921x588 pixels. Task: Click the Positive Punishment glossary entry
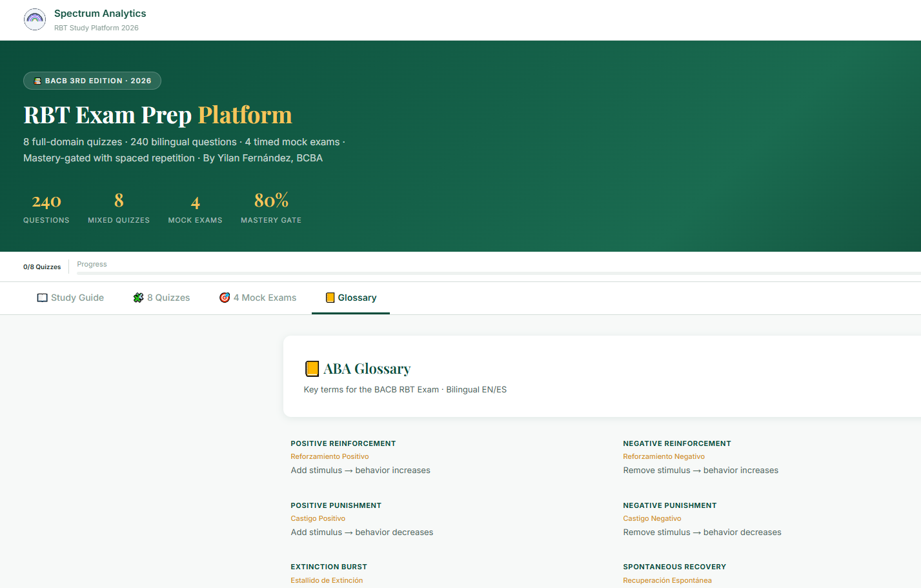[x=336, y=505]
